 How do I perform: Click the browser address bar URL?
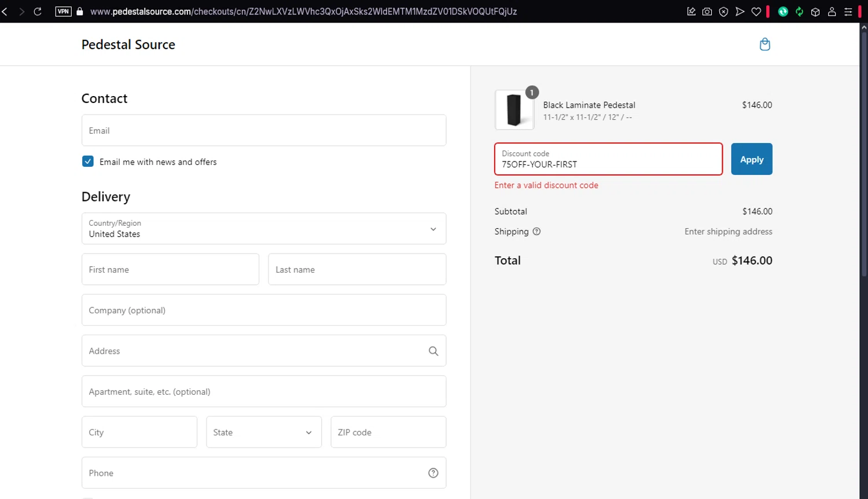304,12
